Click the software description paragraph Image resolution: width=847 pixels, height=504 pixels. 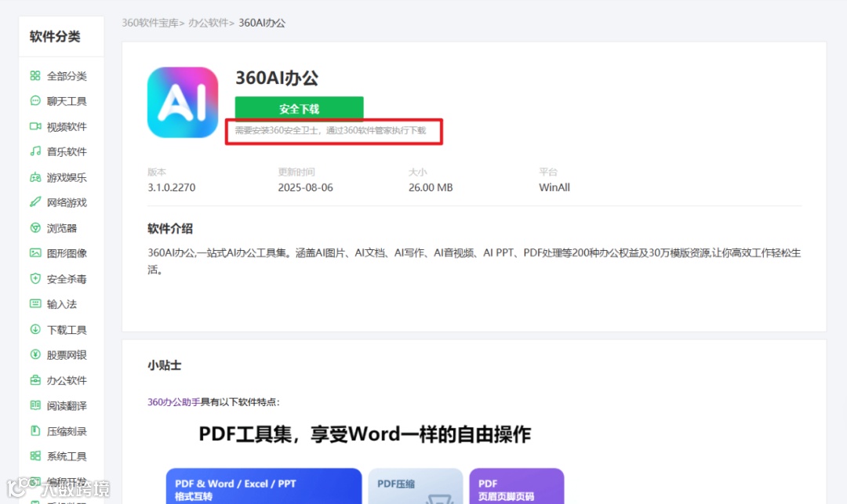click(x=474, y=261)
